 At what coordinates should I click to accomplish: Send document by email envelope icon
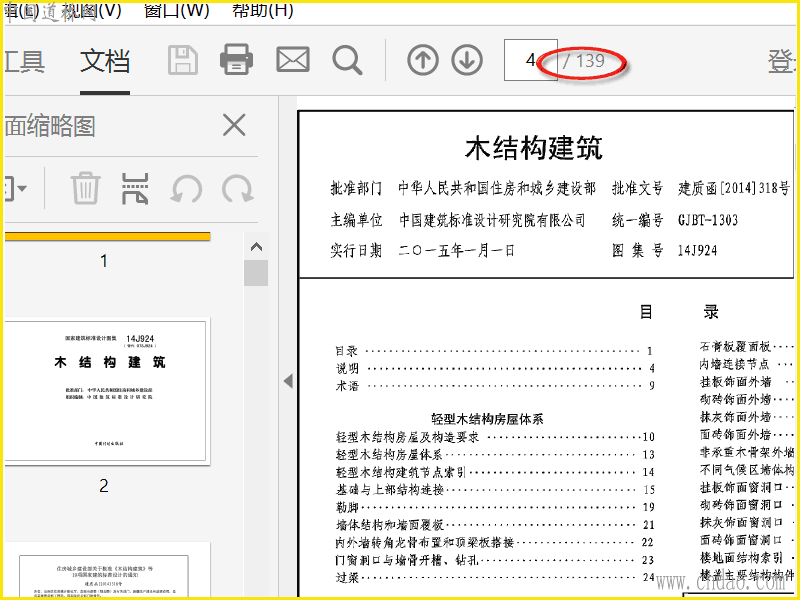click(x=293, y=60)
